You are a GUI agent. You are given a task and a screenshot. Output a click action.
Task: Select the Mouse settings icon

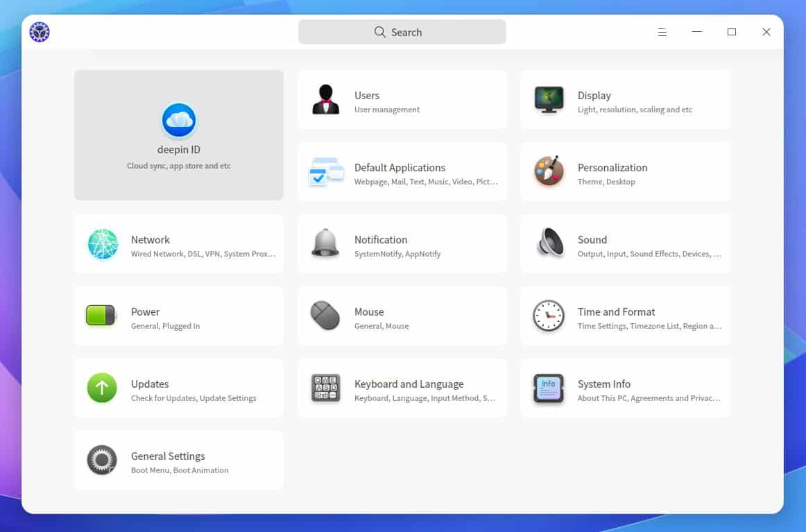[325, 316]
